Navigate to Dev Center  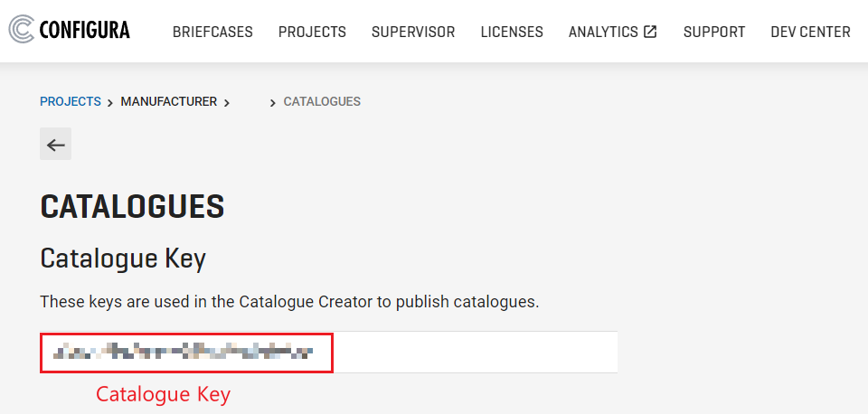[x=810, y=33]
